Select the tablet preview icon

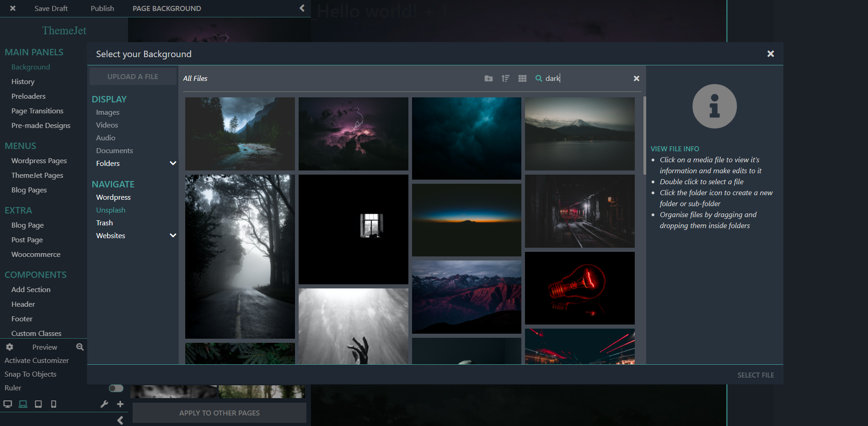click(x=38, y=404)
